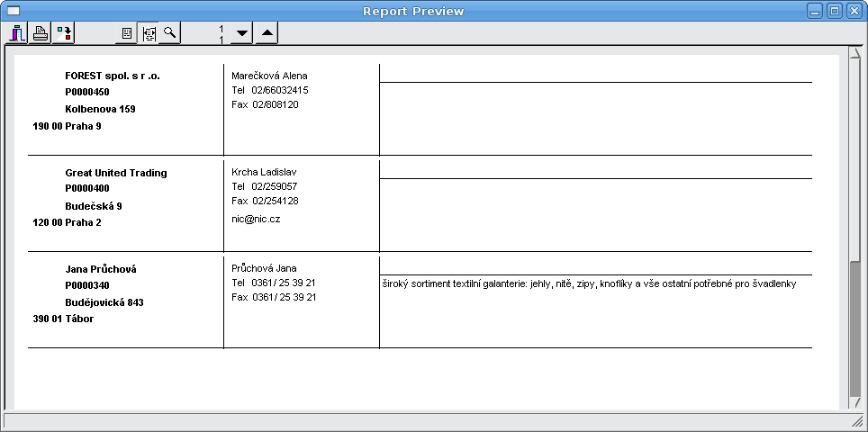The height and width of the screenshot is (432, 868).
Task: Click the magnifying glass zoom icon
Action: point(169,33)
